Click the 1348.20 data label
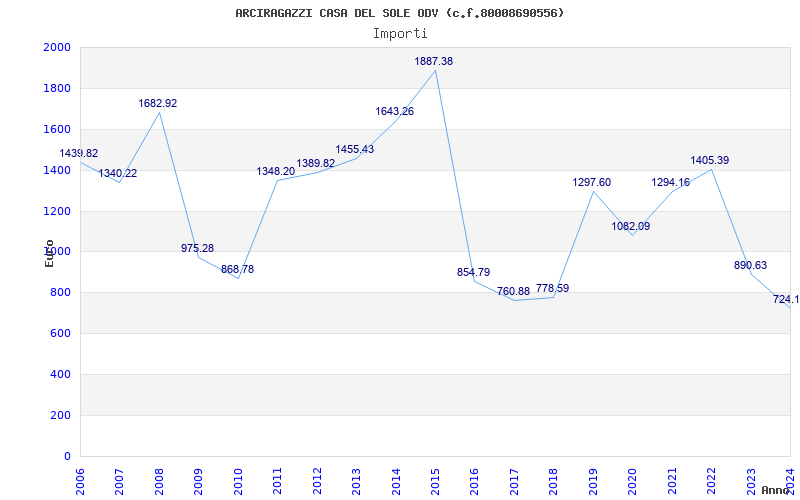800x500 pixels. 276,171
